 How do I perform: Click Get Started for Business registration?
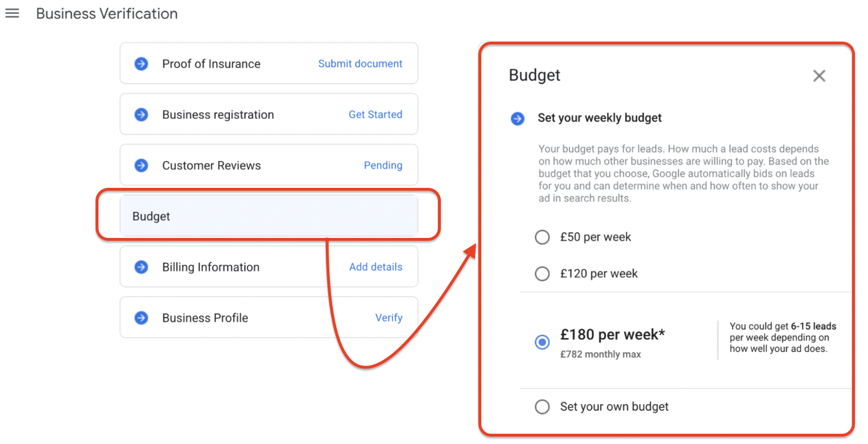pos(375,114)
